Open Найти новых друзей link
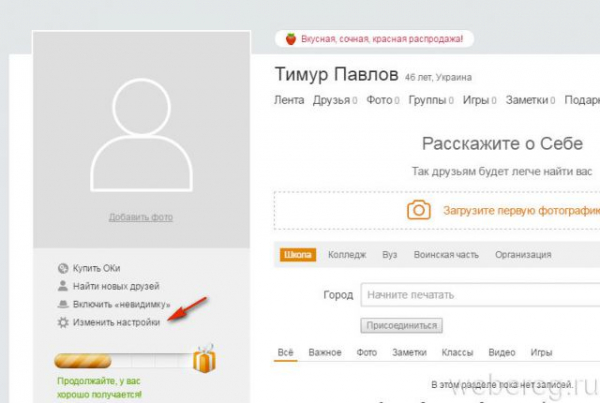The image size is (600, 403). (x=116, y=286)
